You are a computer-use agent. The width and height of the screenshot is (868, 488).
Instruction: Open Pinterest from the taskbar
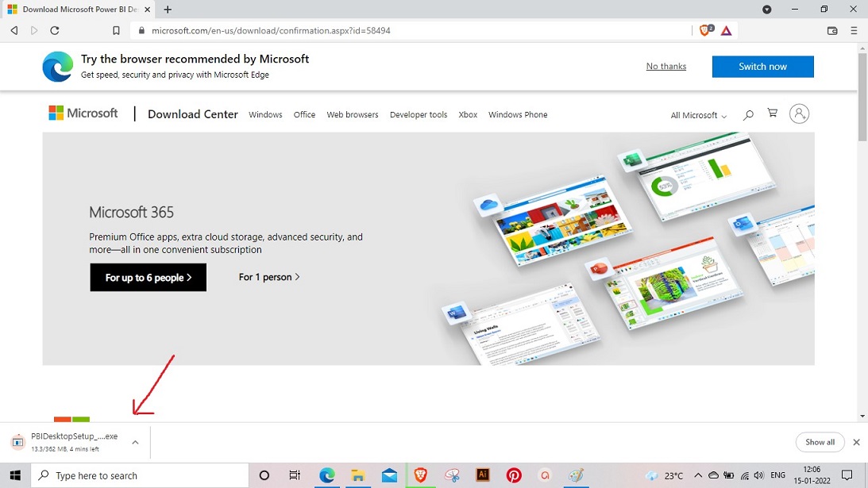(x=514, y=475)
